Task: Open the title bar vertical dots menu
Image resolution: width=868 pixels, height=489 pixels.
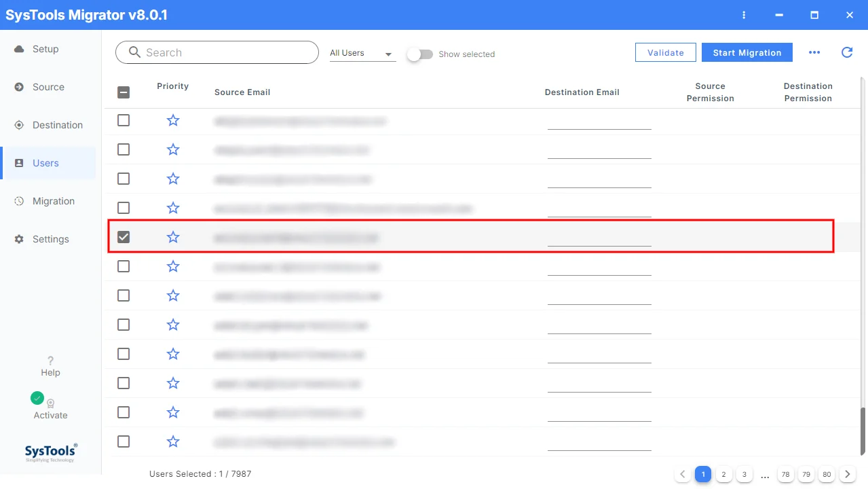Action: 744,15
